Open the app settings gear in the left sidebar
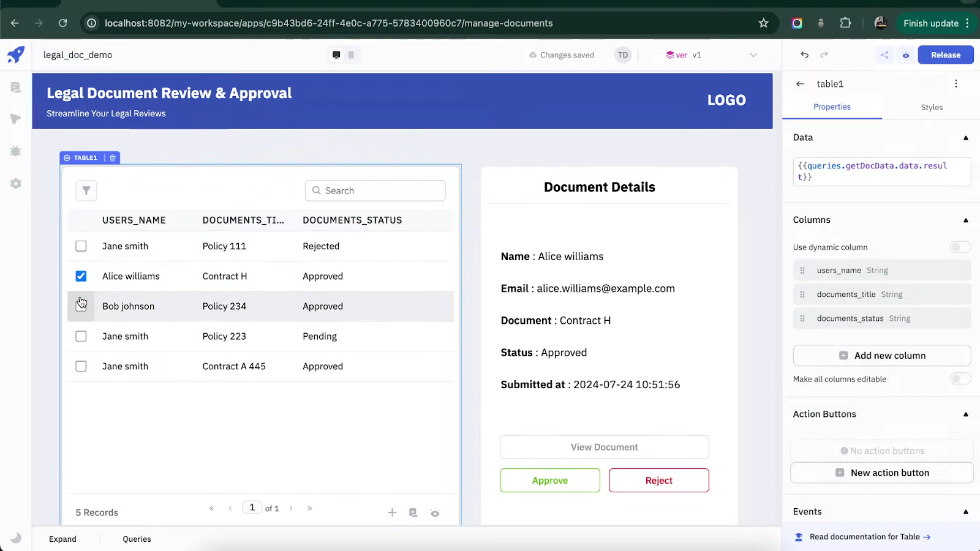The image size is (980, 551). [x=16, y=184]
